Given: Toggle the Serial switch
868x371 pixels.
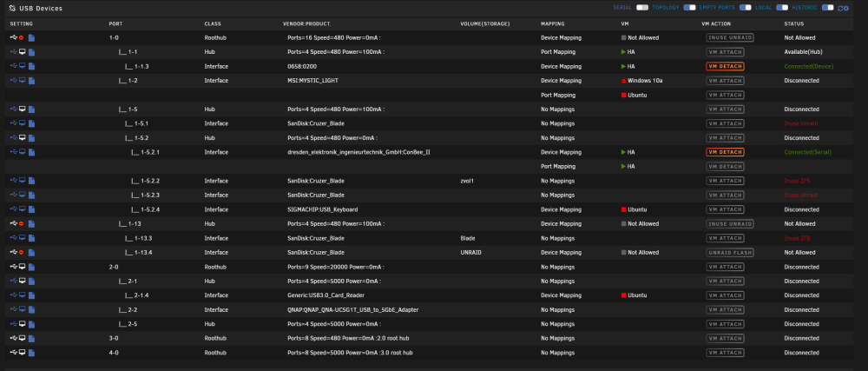Looking at the screenshot, I should click(x=642, y=8).
